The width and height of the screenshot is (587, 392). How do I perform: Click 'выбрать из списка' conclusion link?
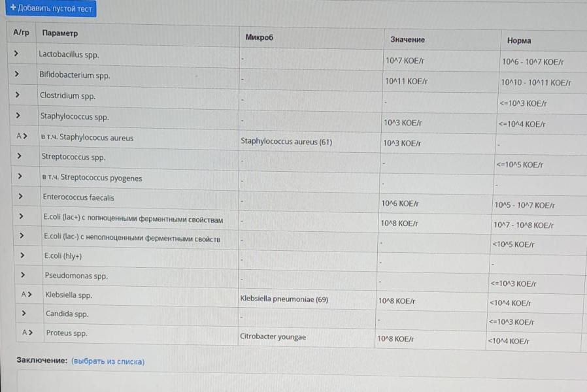point(108,361)
